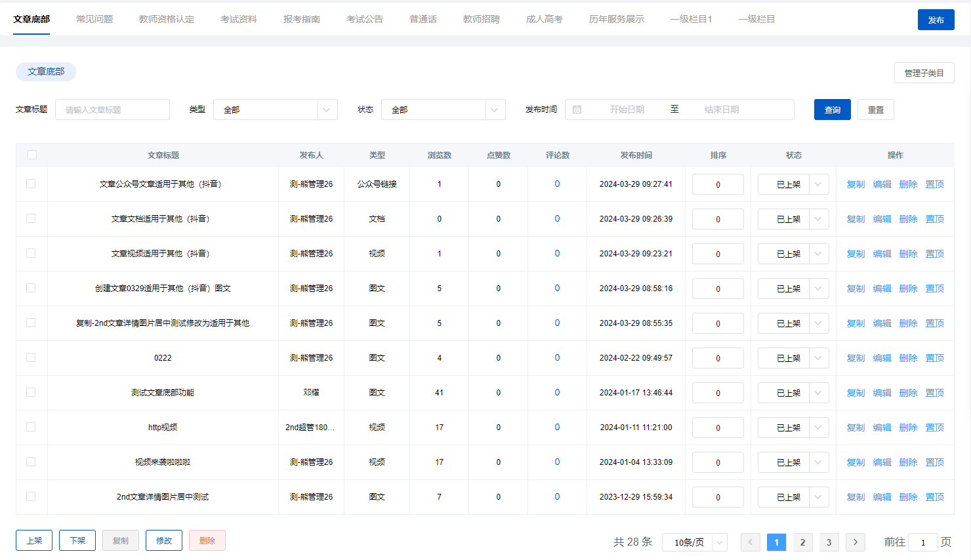The width and height of the screenshot is (971, 560).
Task: Click the 查询 search button
Action: 832,110
